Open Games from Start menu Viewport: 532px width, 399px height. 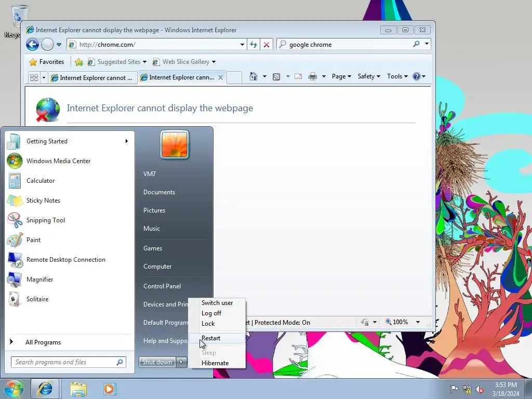click(x=153, y=248)
